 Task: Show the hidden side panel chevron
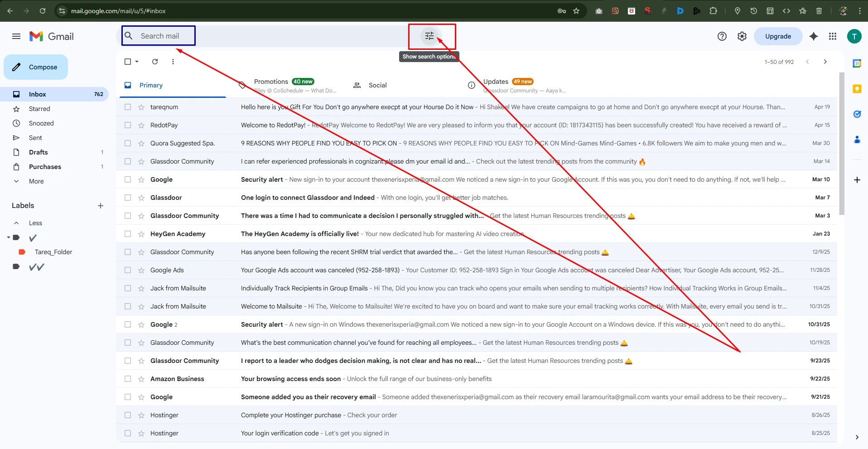pyautogui.click(x=857, y=437)
